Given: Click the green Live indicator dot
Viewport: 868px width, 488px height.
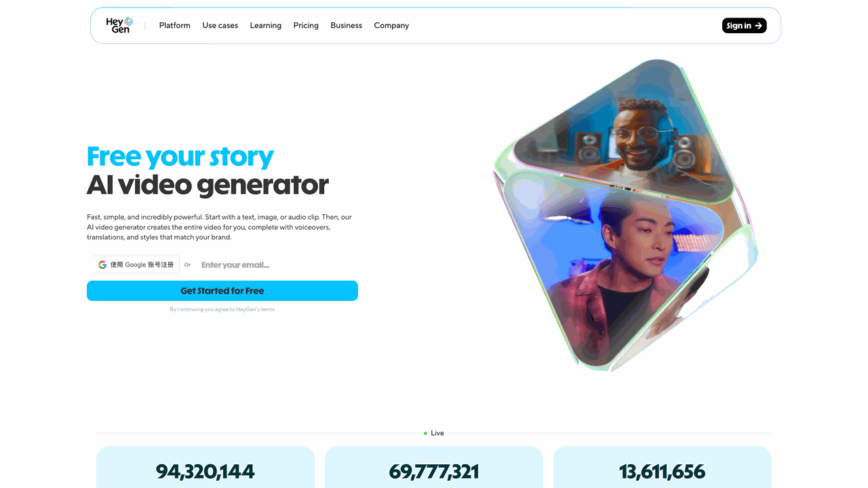Looking at the screenshot, I should tap(425, 433).
